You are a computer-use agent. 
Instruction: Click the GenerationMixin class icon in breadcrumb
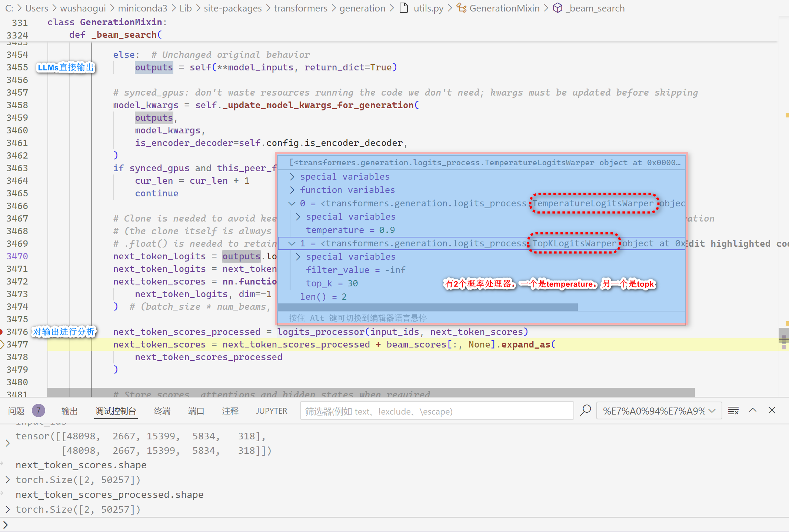coord(461,8)
